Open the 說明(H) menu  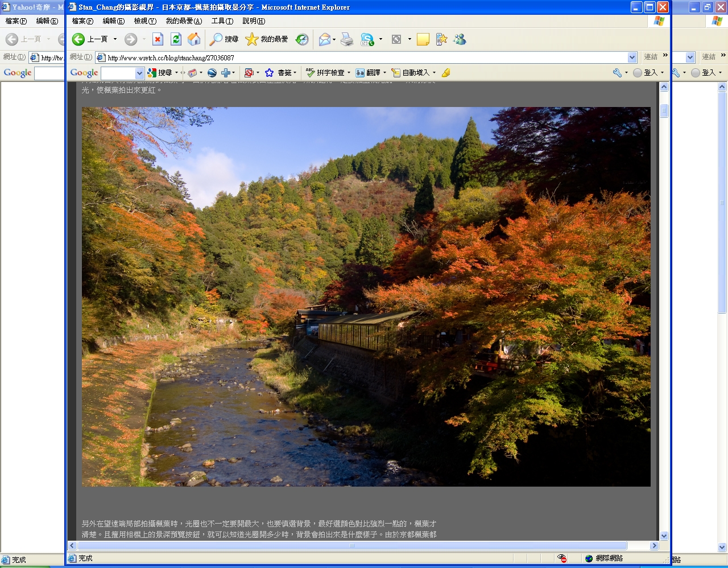254,21
